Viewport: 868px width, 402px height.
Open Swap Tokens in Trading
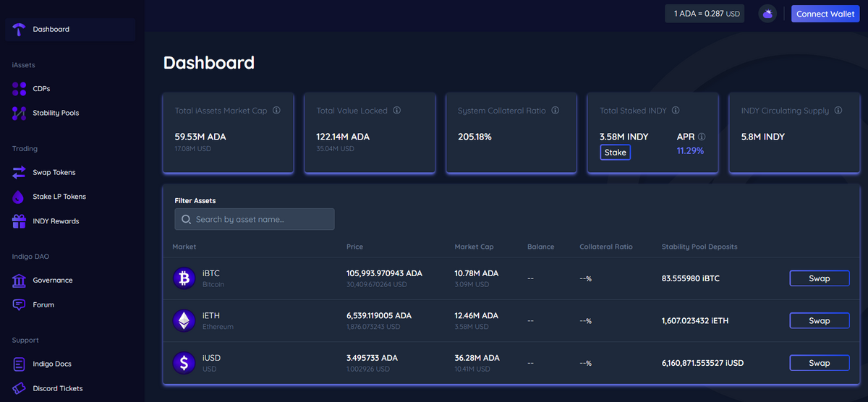pos(54,172)
